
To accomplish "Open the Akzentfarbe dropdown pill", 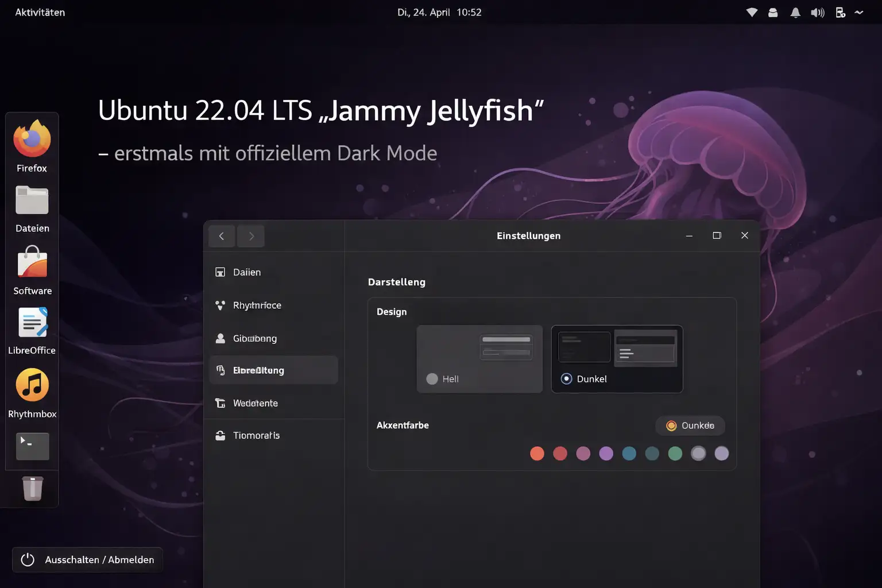I will [x=690, y=425].
